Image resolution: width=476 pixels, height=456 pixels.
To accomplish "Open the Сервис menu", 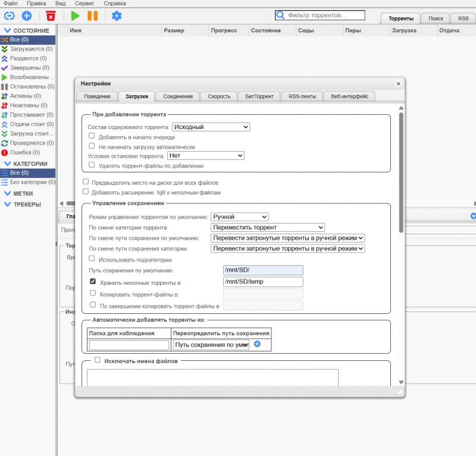I will tap(84, 4).
